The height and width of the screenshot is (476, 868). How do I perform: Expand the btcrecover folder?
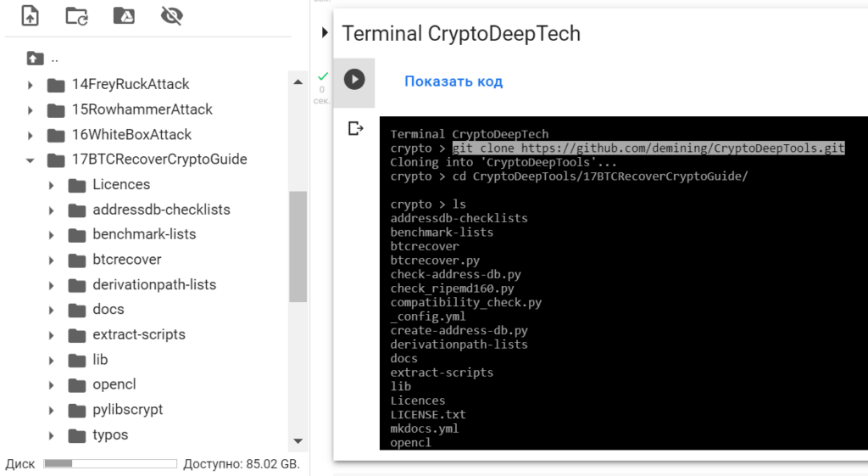[x=51, y=260]
